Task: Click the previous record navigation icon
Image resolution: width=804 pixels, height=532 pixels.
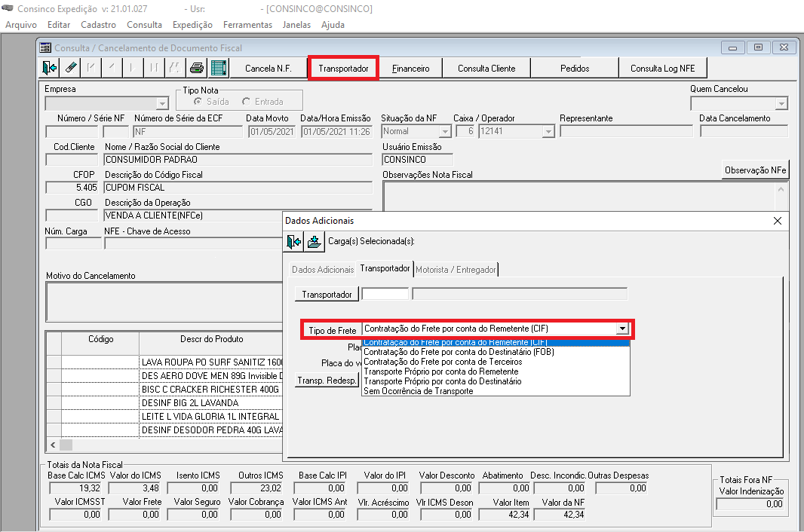Action: 112,68
